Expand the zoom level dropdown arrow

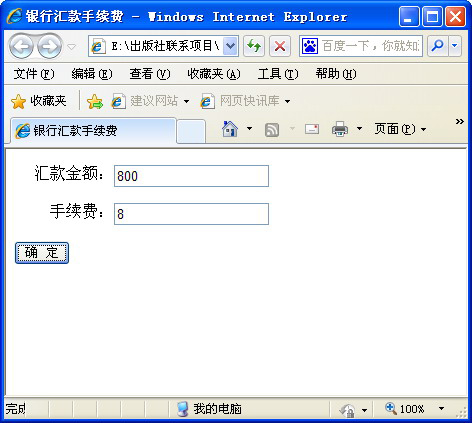pos(441,409)
